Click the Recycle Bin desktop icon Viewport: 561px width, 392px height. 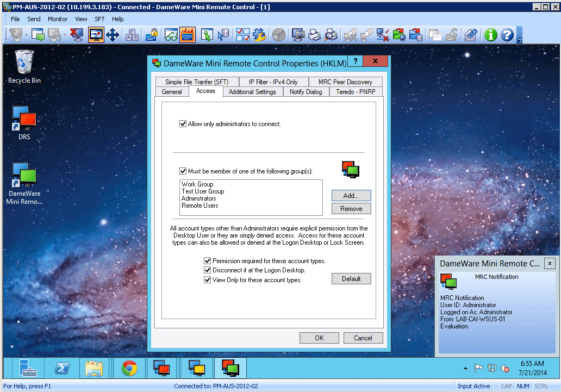24,66
